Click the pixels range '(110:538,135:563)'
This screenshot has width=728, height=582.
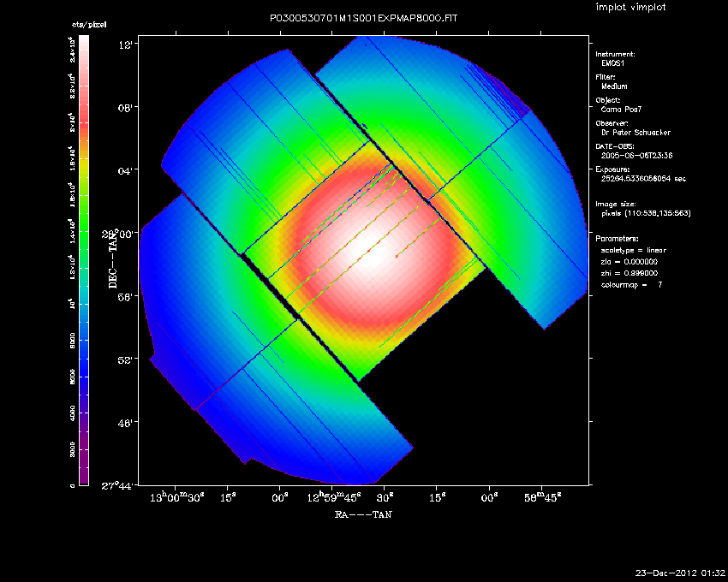(659, 213)
